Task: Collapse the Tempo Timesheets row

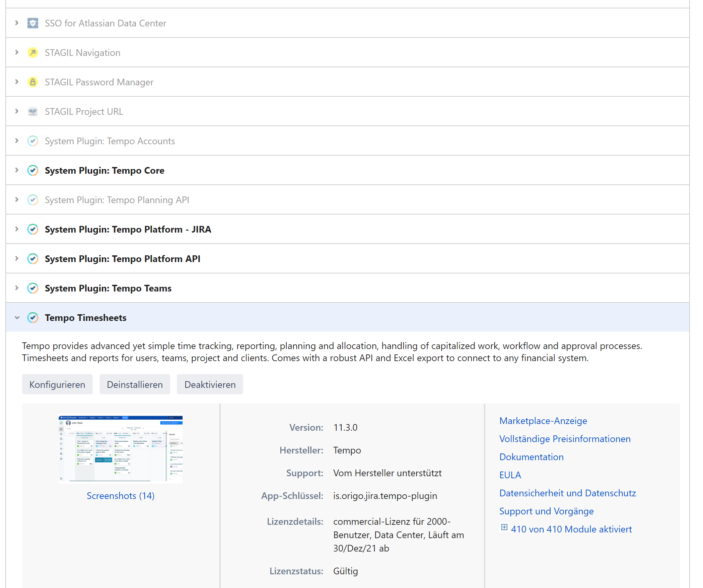Action: pyautogui.click(x=17, y=318)
